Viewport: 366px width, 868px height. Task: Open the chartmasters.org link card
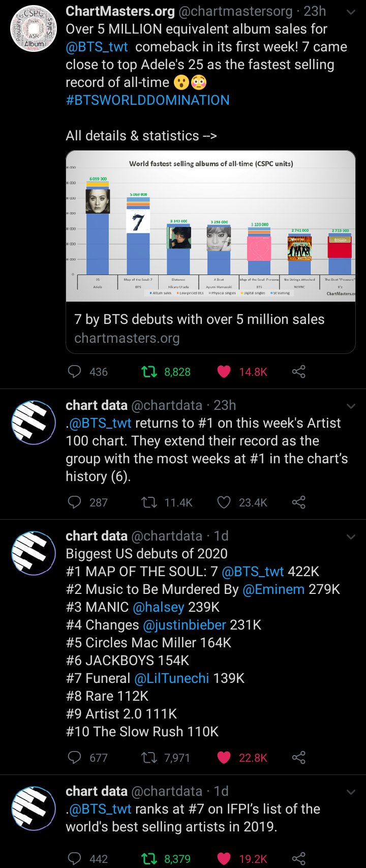[x=210, y=328]
